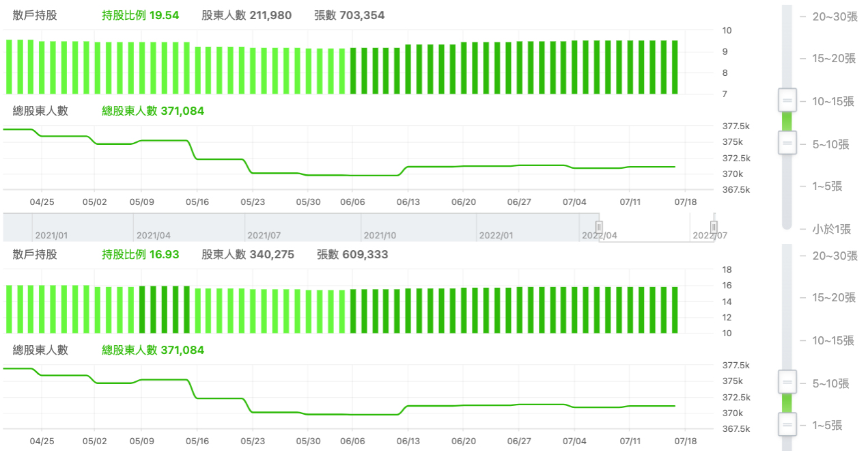Jump to 2021/01 on timeline navigator

point(51,235)
